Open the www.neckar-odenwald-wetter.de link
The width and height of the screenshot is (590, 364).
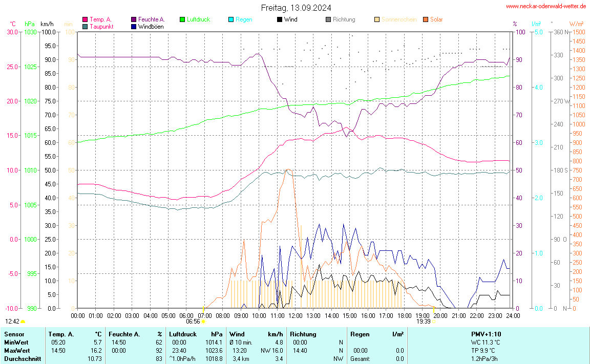[546, 6]
